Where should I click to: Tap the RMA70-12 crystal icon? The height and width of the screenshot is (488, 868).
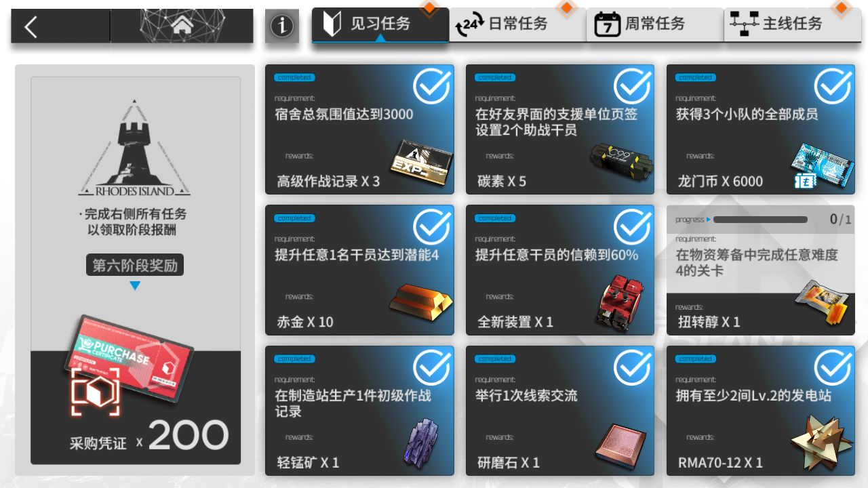(822, 443)
